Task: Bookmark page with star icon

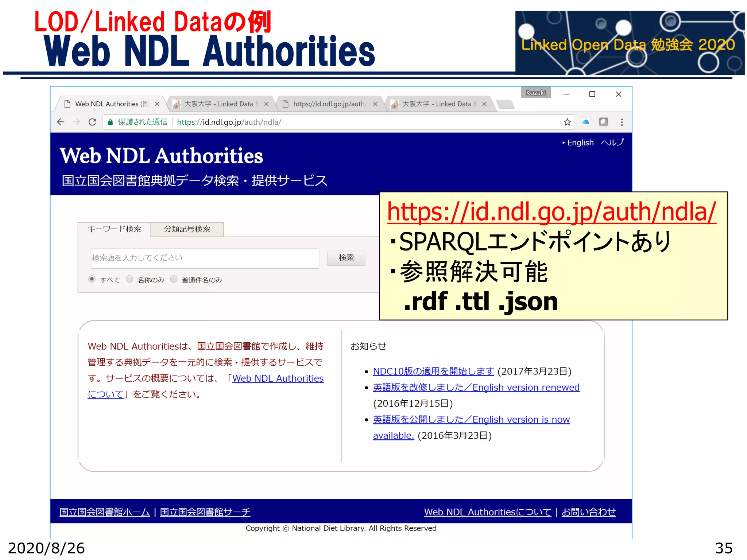Action: point(567,122)
